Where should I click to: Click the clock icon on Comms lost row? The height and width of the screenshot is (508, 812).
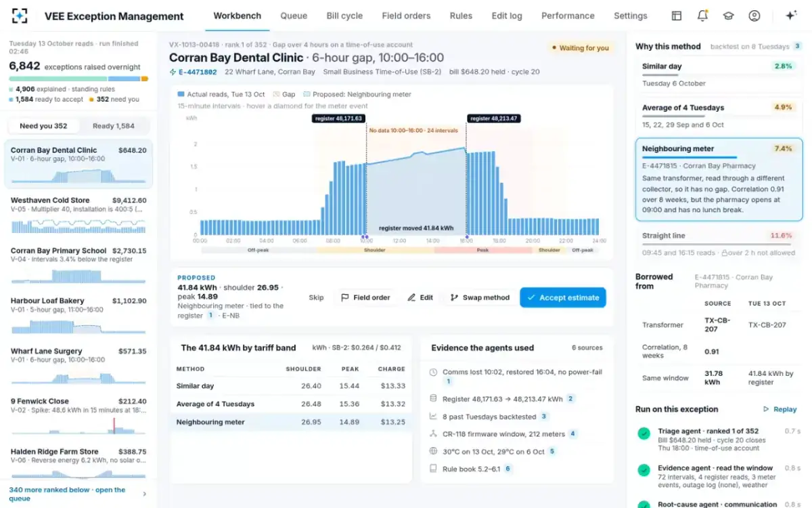point(433,373)
